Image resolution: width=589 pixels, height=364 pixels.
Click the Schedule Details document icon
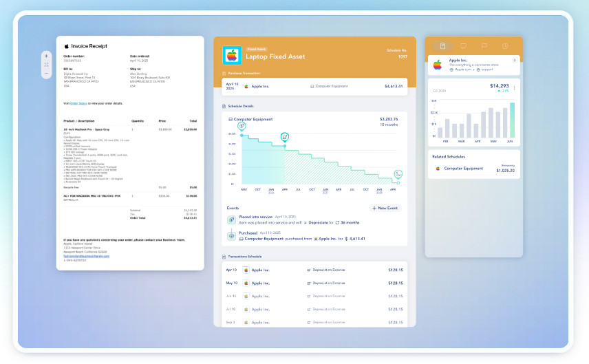point(224,106)
